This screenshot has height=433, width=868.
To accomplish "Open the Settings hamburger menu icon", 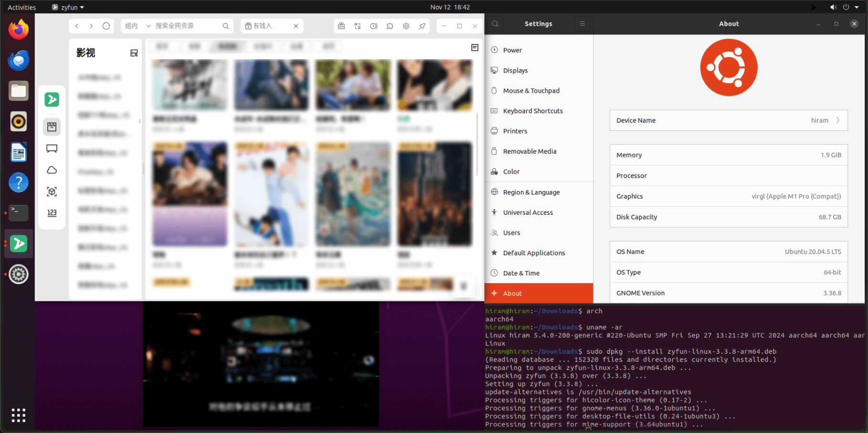I will 582,23.
